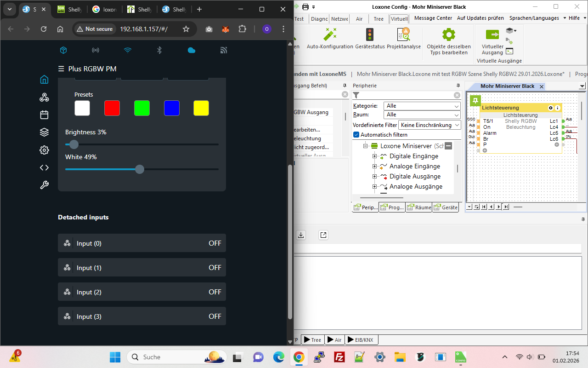The height and width of the screenshot is (368, 588).
Task: Run Auto-Konfiguration in Loxone ribbon
Action: 330,38
